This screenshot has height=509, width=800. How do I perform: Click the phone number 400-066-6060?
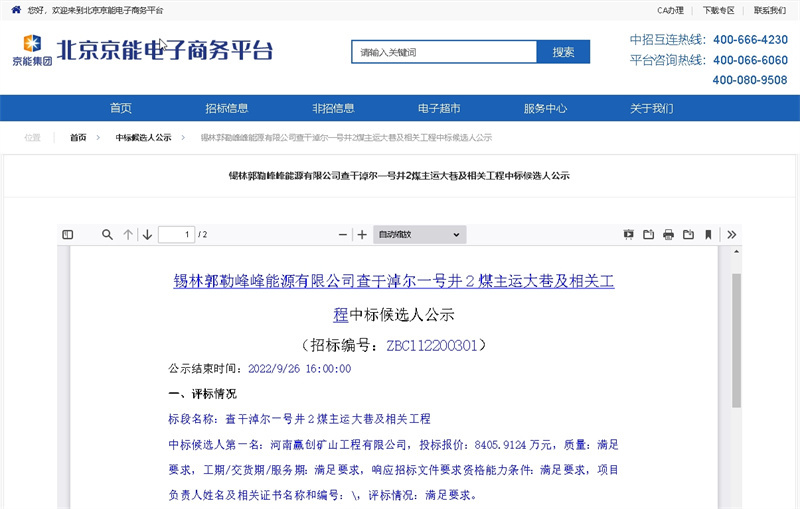tap(751, 60)
